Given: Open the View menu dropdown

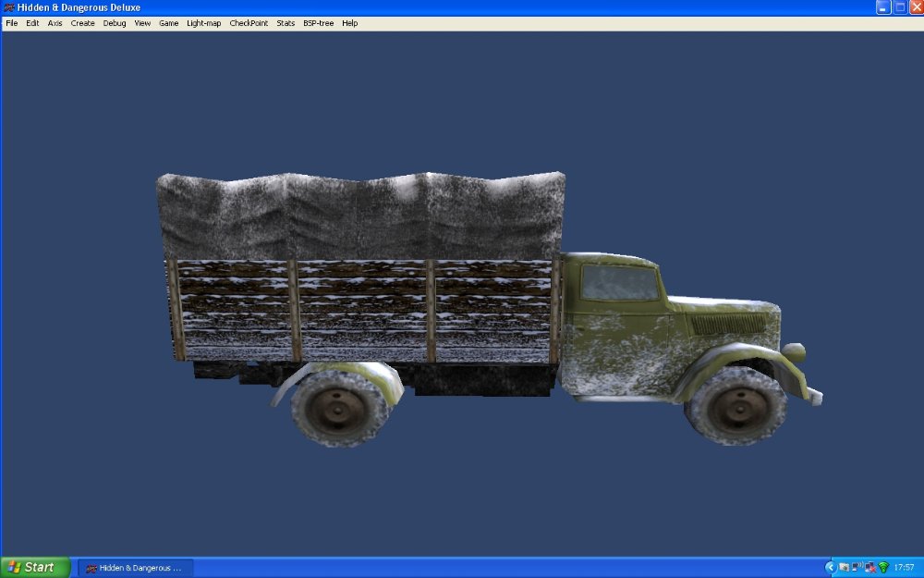Looking at the screenshot, I should (141, 23).
